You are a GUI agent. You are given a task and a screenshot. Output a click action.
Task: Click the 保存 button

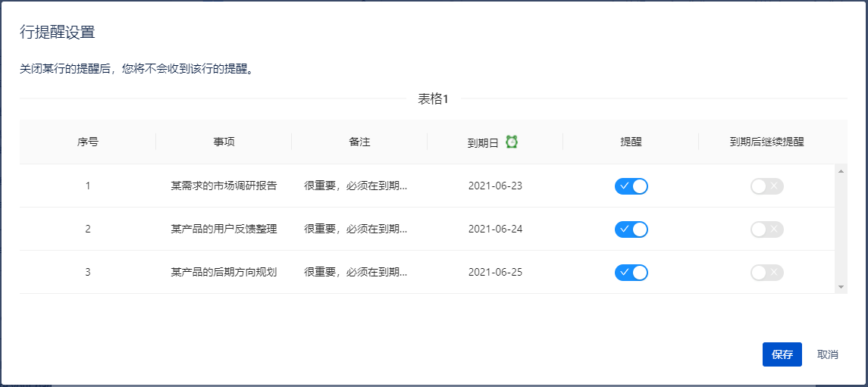click(782, 354)
